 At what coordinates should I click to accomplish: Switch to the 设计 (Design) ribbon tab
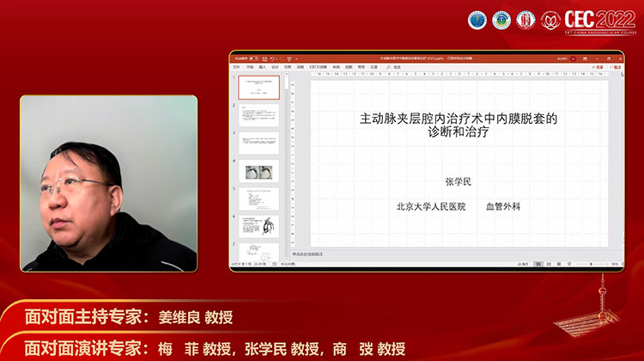point(275,66)
